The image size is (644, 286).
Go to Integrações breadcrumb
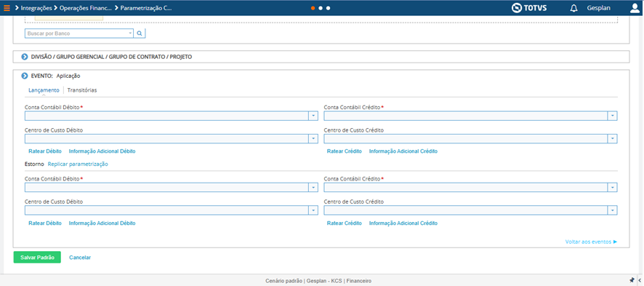(x=36, y=8)
